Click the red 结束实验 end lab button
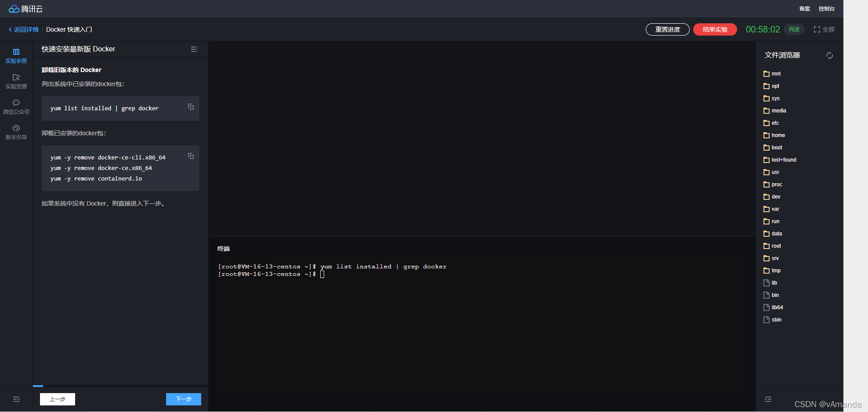The height and width of the screenshot is (412, 868). point(715,29)
